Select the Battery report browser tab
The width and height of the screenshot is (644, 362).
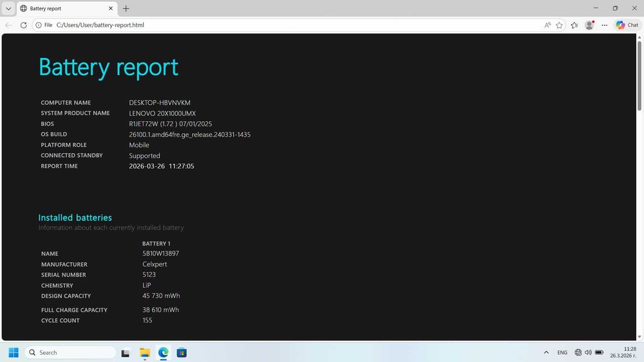[x=66, y=8]
